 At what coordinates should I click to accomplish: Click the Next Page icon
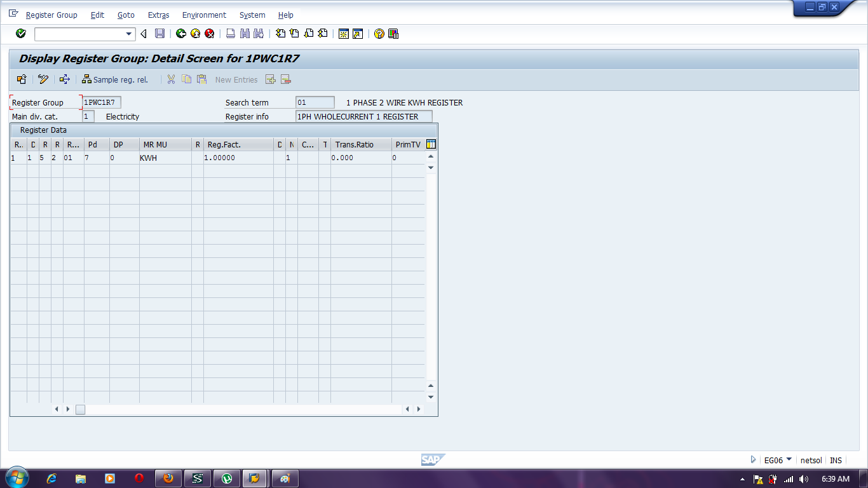[308, 34]
